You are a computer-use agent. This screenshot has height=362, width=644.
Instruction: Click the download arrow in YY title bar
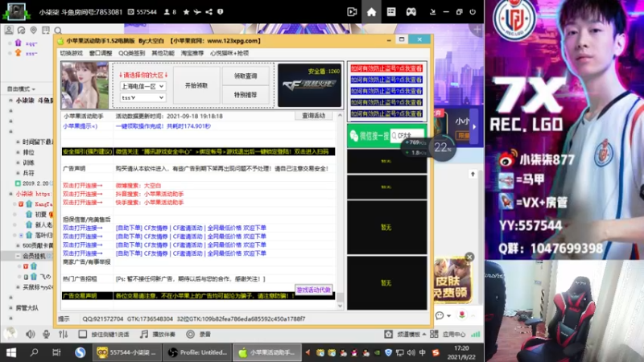(x=432, y=12)
